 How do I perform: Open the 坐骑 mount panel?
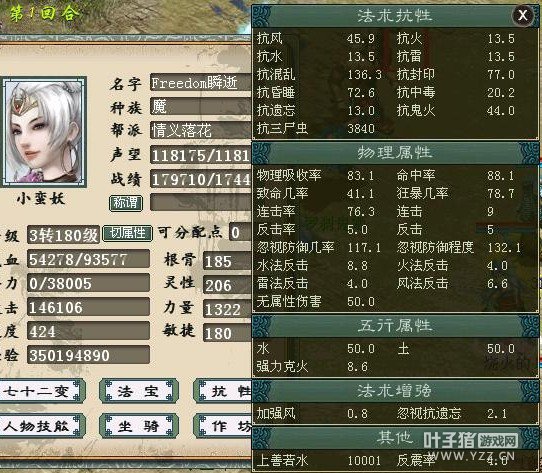coord(139,426)
